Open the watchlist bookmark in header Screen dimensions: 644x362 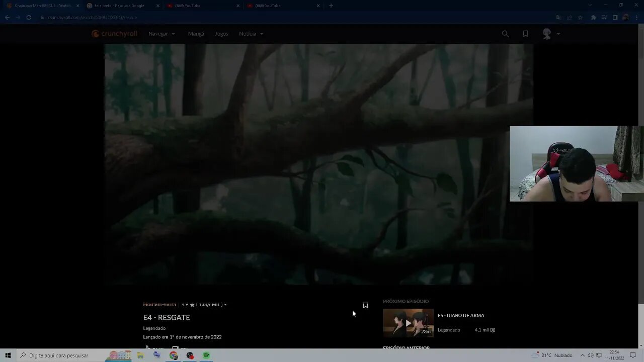tap(525, 34)
